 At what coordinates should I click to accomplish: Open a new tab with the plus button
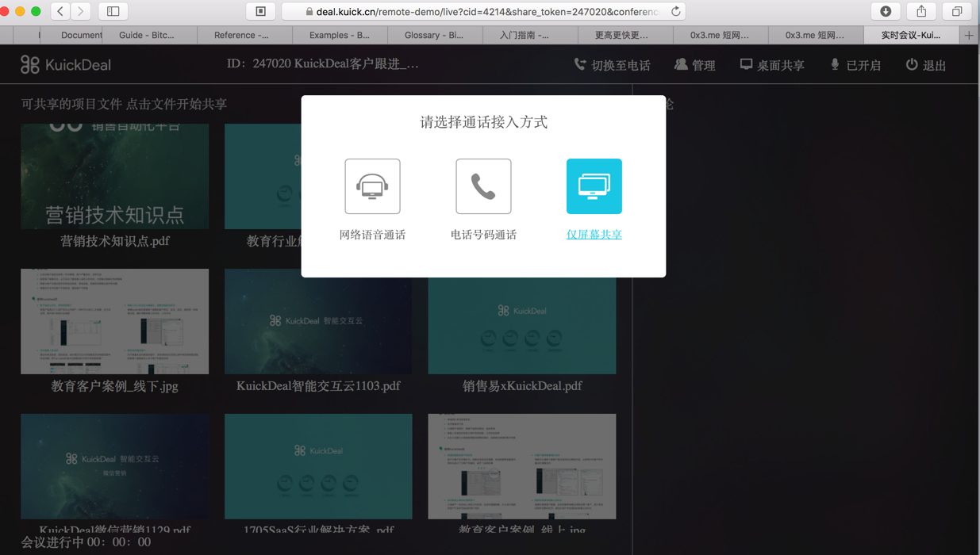(969, 35)
